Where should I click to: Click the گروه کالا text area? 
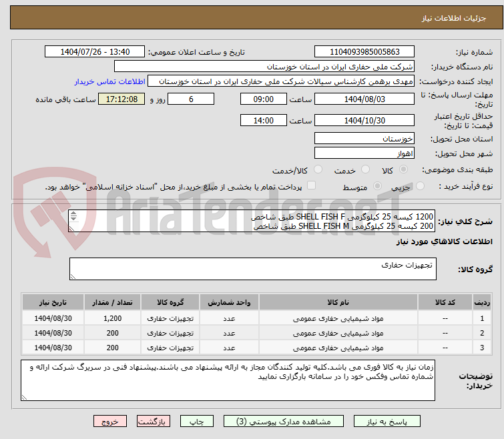[252, 269]
